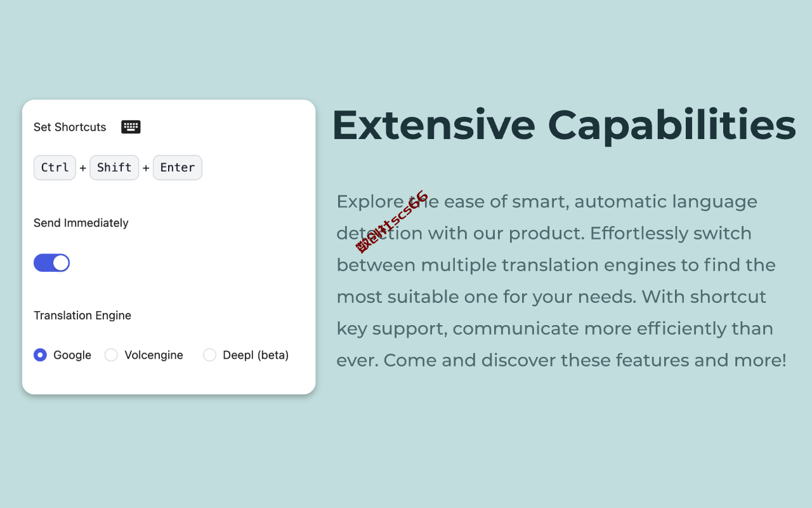Click the Volcengine label text

click(x=154, y=355)
